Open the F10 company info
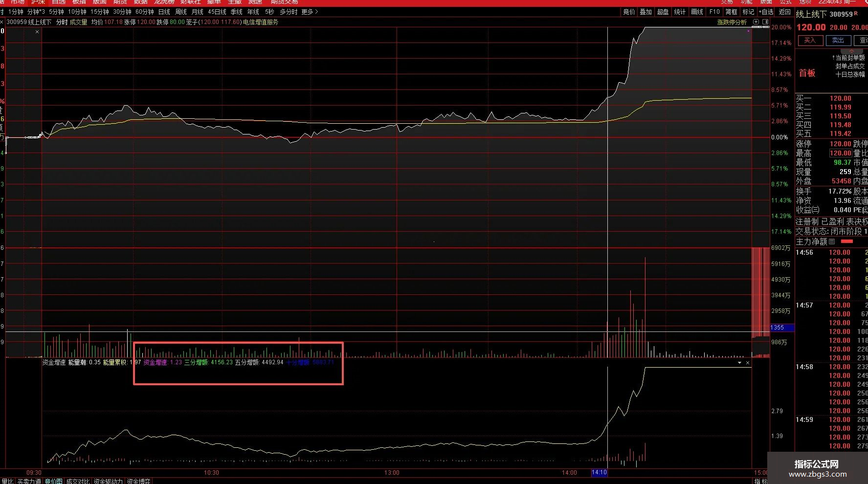 coord(714,12)
